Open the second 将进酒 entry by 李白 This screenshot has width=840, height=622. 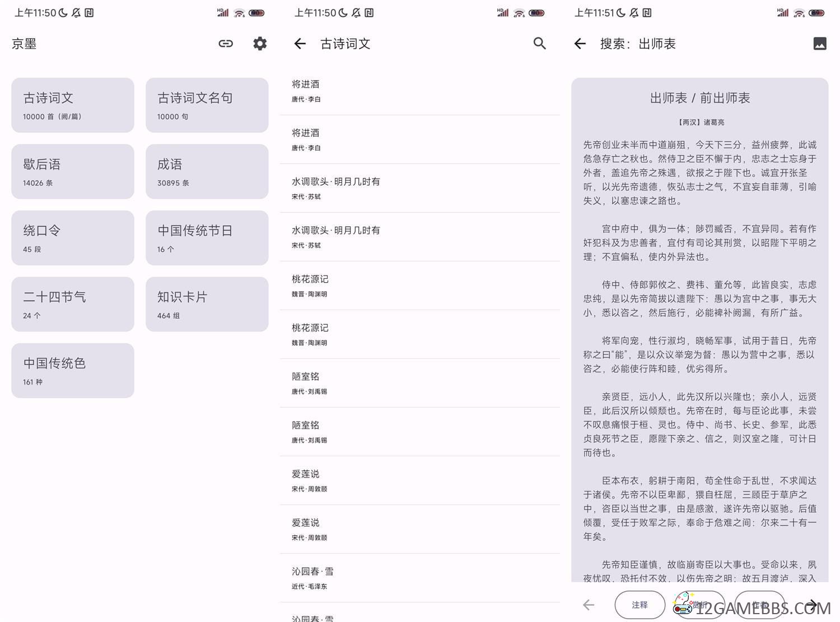click(x=420, y=139)
